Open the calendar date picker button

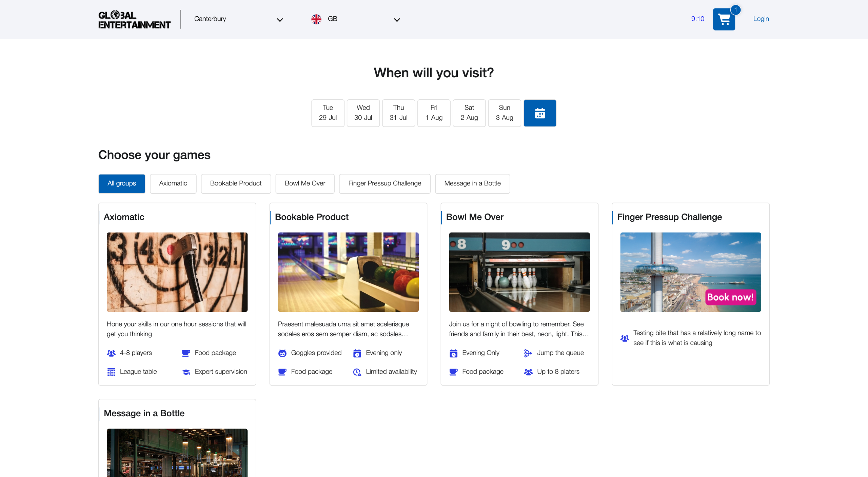point(539,113)
